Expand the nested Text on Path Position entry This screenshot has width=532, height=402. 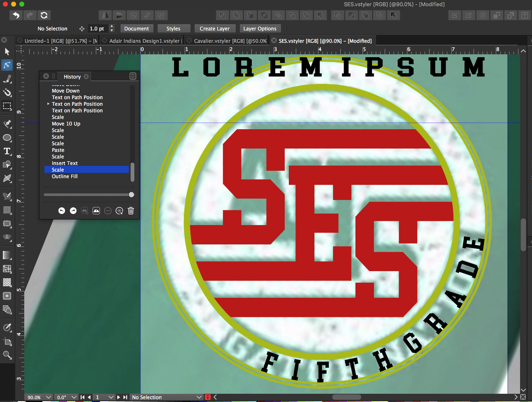click(x=48, y=104)
